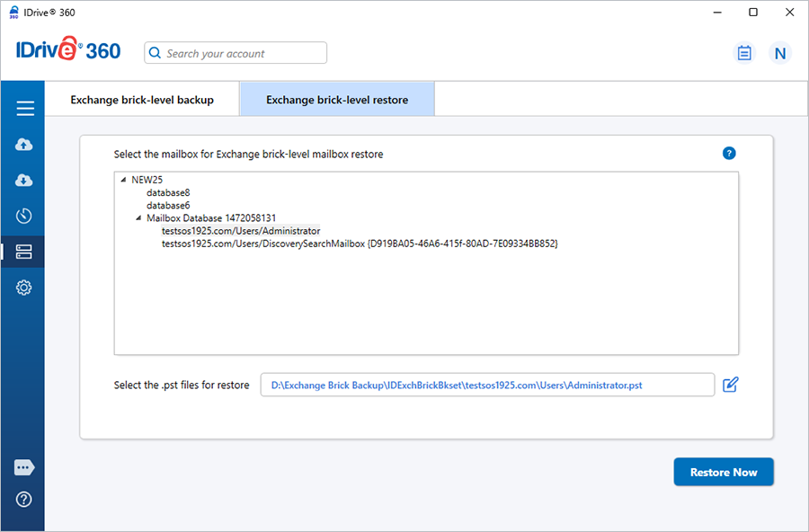
Task: Collapse the Mailbox Database 1472058131 node
Action: 138,218
